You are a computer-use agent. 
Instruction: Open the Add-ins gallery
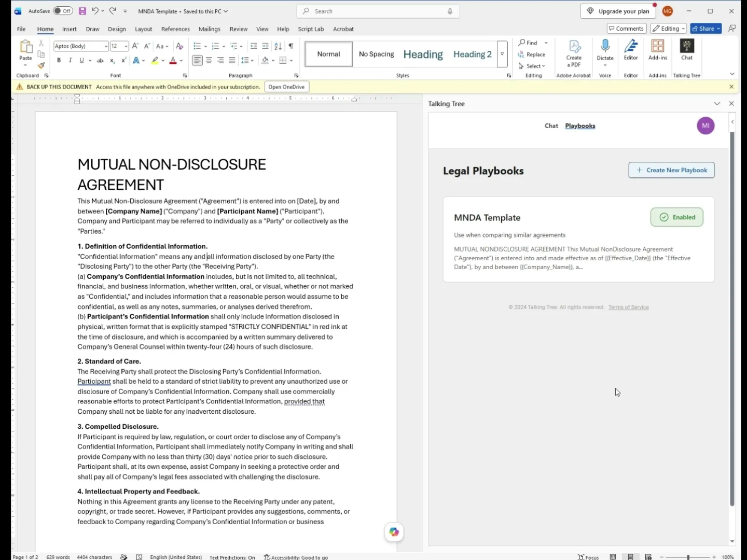(x=657, y=50)
